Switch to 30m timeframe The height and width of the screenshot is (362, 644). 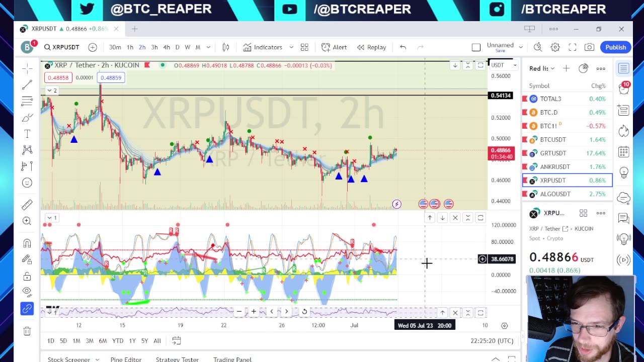[115, 47]
